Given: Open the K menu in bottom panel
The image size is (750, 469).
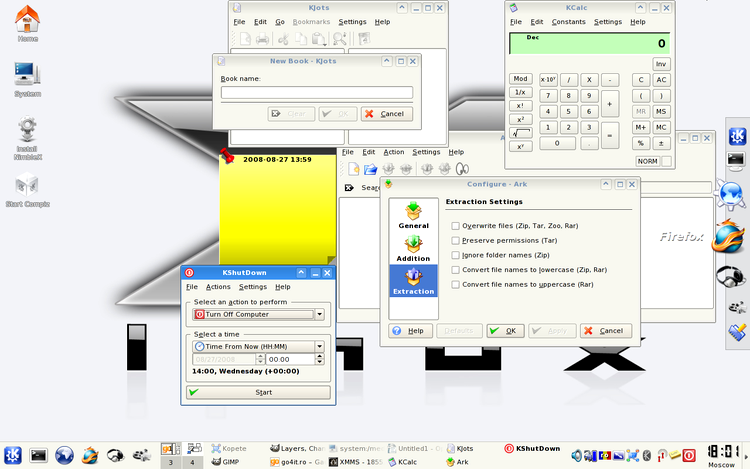Looking at the screenshot, I should 13,455.
